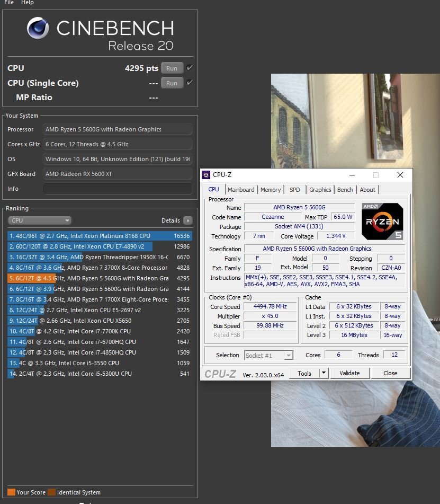Click the Revision value CZN-A0
Viewport: 440px width, 504px height.
click(x=391, y=268)
